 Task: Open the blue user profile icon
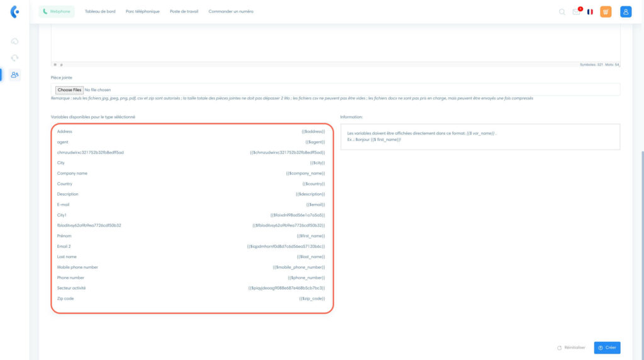coord(625,11)
